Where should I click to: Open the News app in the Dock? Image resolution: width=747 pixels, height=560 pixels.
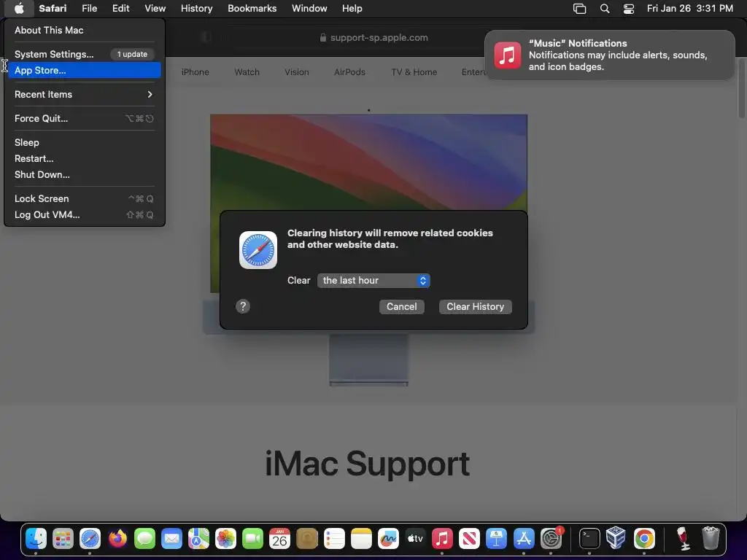[469, 539]
